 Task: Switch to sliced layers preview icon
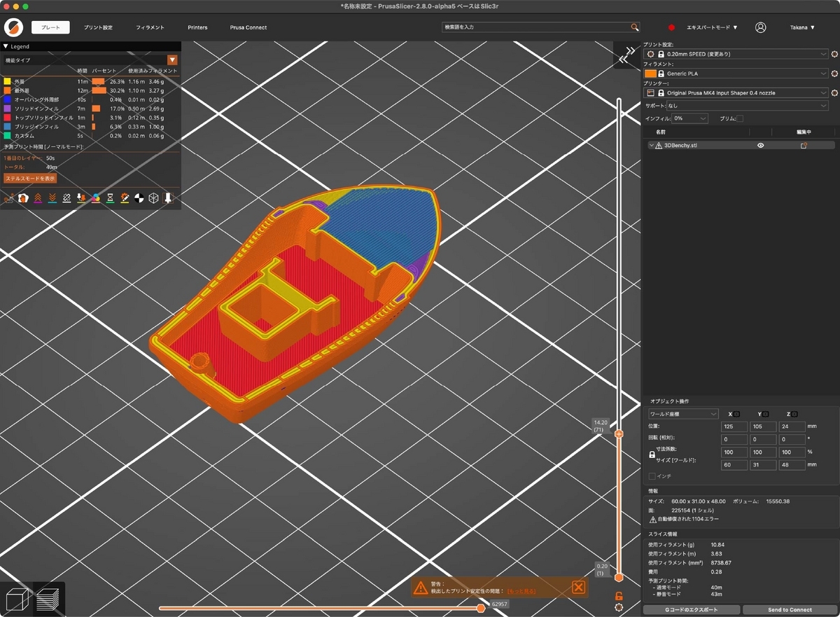click(48, 599)
